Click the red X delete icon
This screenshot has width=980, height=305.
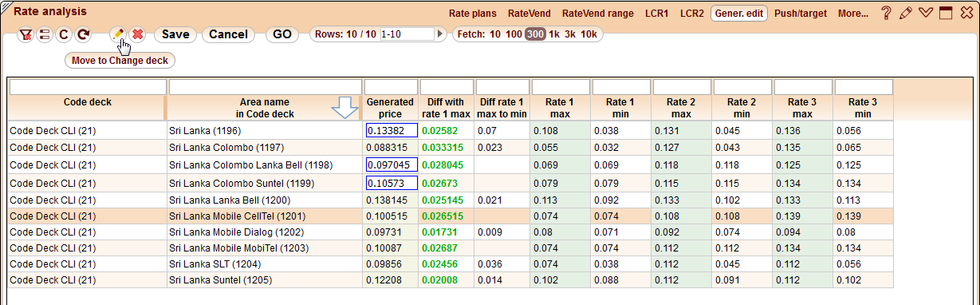[137, 35]
